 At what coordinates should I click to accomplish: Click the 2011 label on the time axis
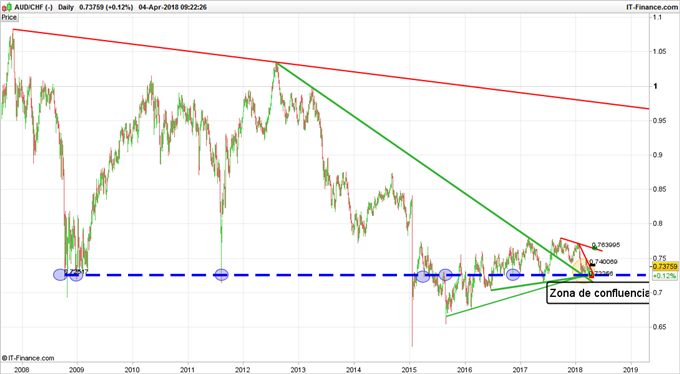point(187,370)
